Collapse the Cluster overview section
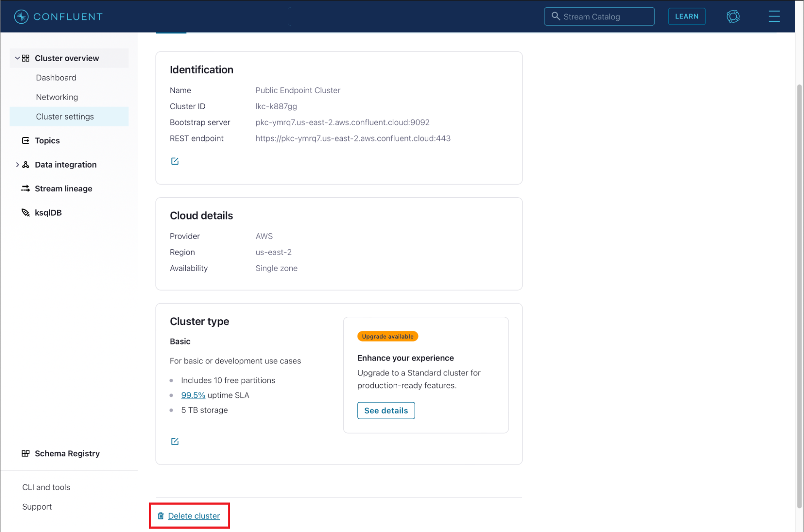Viewport: 804px width, 532px height. point(17,58)
